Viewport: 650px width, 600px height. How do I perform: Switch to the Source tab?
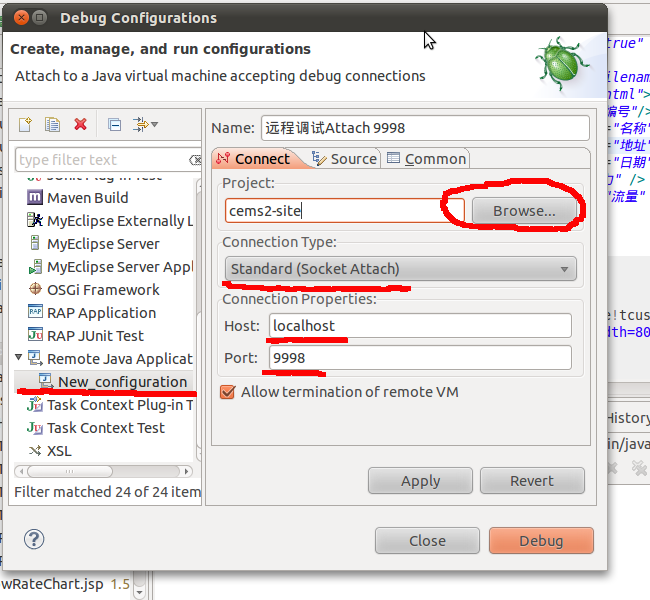click(x=344, y=159)
